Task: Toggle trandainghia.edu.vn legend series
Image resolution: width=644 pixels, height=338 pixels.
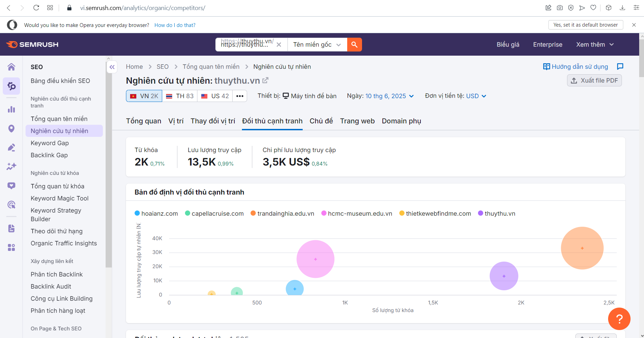Action: pos(282,214)
